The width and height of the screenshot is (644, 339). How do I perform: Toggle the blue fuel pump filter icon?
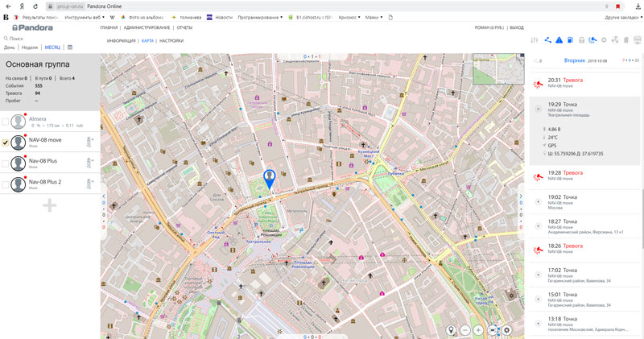coord(570,39)
